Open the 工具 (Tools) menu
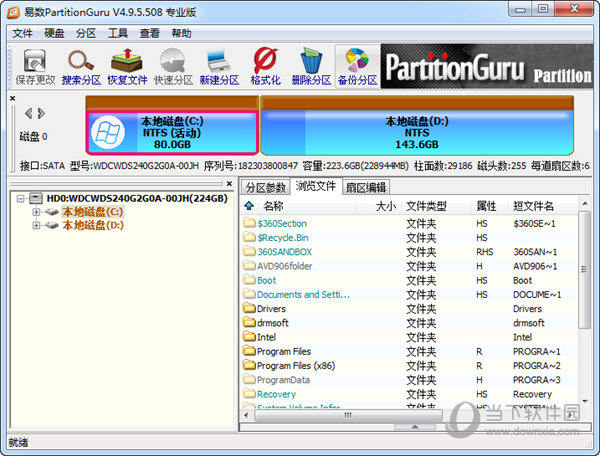Viewport: 600px width, 456px height. (117, 33)
